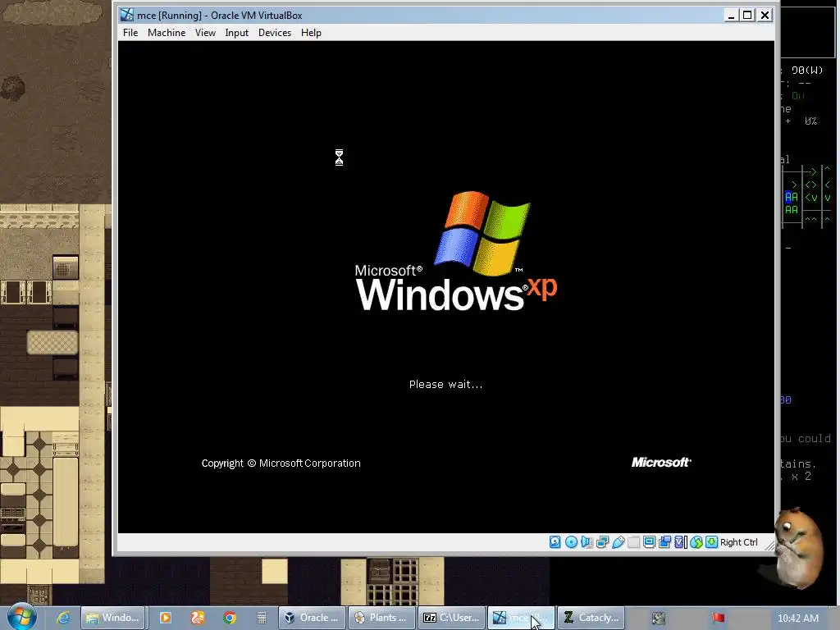840x630 pixels.
Task: Click the video capture status icon
Action: click(x=664, y=542)
